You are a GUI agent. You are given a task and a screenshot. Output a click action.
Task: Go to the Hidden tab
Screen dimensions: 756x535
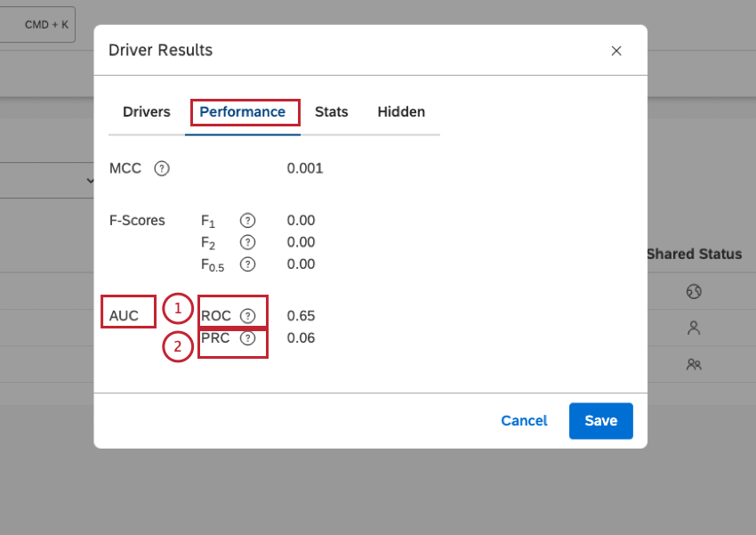point(401,112)
